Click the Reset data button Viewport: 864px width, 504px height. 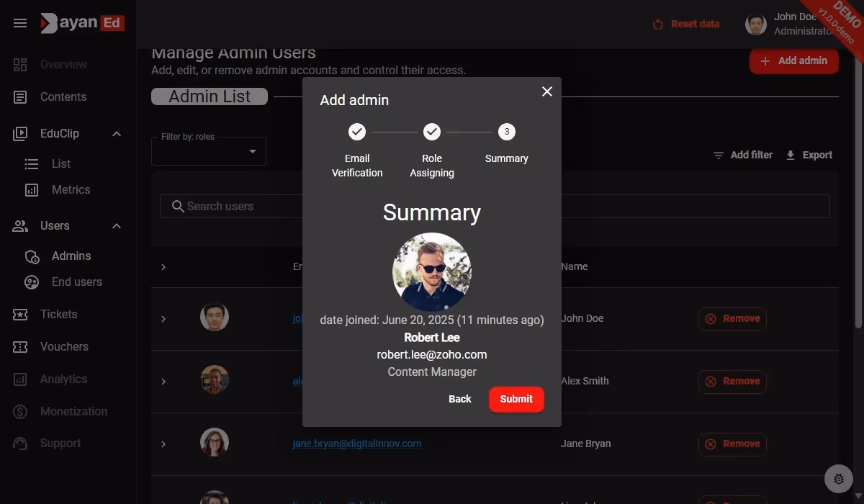click(x=685, y=24)
